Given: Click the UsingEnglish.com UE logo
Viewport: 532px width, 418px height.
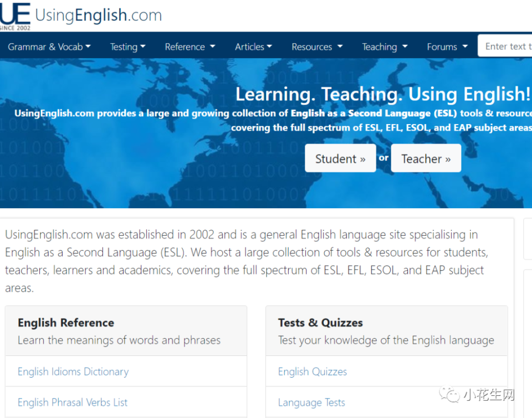Looking at the screenshot, I should (x=15, y=16).
